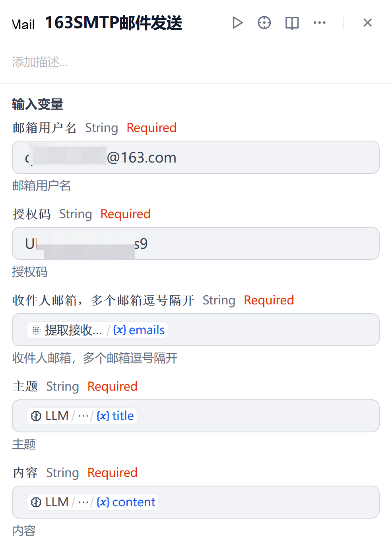Click the crosshair locate-node icon
This screenshot has width=392, height=546.
coord(264,23)
